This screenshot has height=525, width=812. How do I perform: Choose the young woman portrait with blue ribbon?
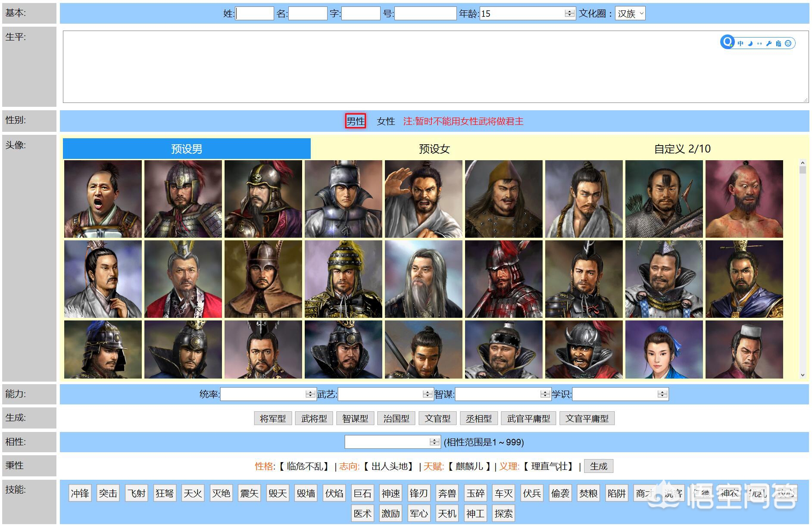664,350
